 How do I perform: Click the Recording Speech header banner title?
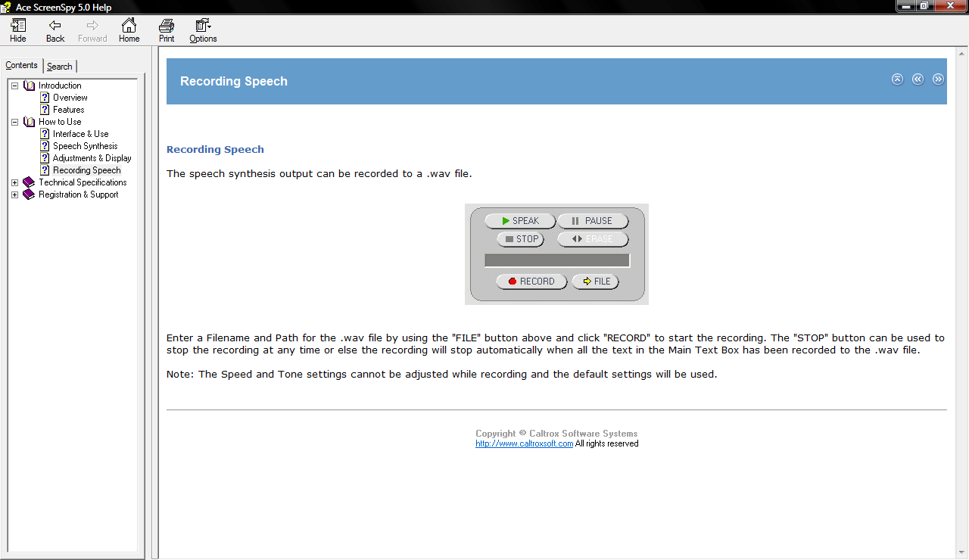(234, 81)
